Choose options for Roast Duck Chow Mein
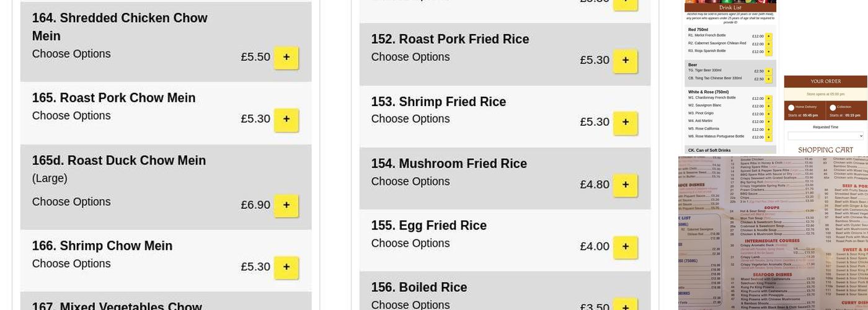The height and width of the screenshot is (310, 868). pos(71,202)
